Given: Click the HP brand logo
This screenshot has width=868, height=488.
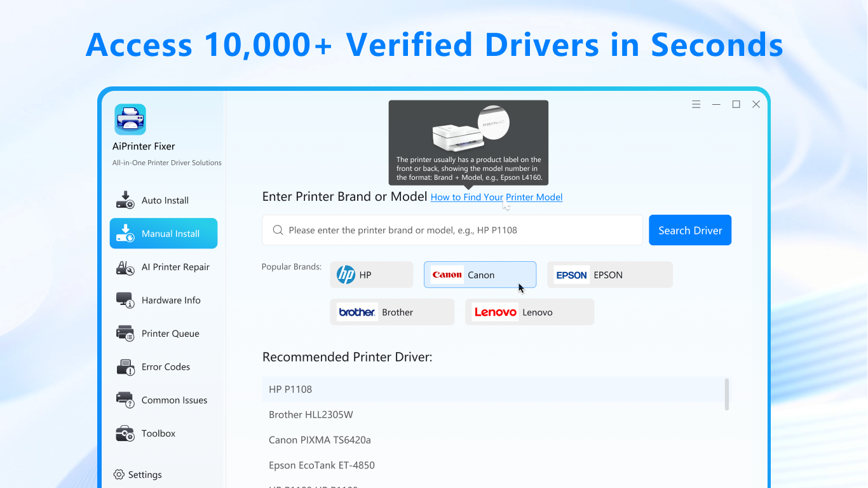Looking at the screenshot, I should [346, 274].
